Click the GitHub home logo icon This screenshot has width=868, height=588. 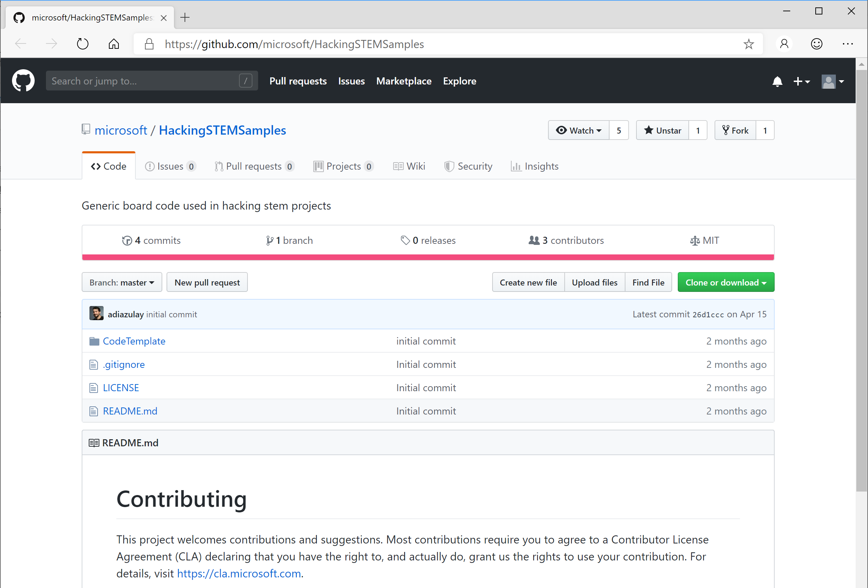23,80
